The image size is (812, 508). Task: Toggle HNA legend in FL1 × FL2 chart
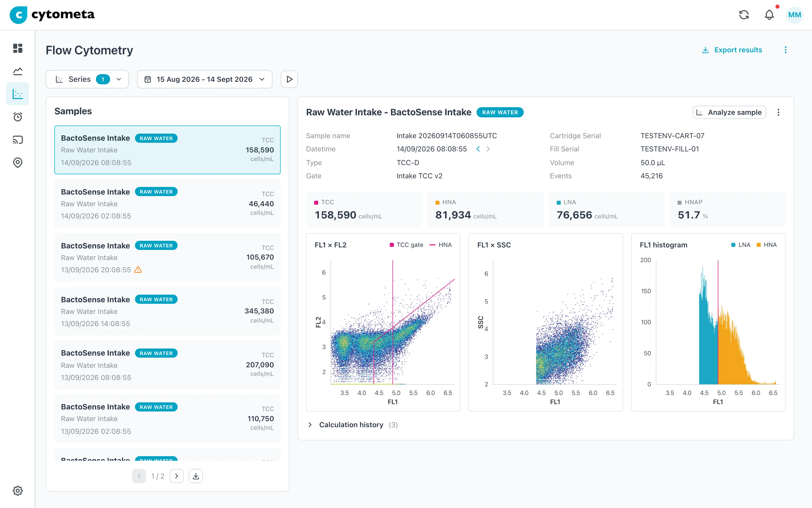click(x=441, y=245)
